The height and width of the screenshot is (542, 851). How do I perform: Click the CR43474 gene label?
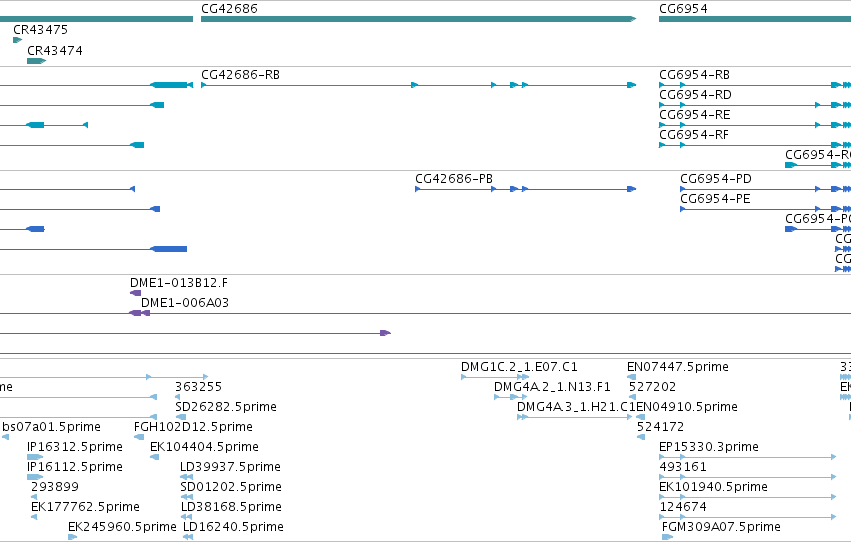55,51
